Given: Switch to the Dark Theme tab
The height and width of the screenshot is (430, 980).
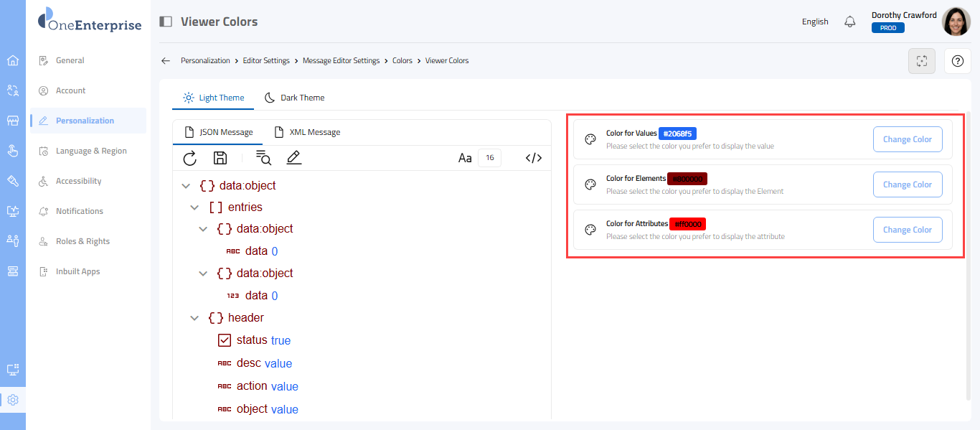Looking at the screenshot, I should click(295, 98).
